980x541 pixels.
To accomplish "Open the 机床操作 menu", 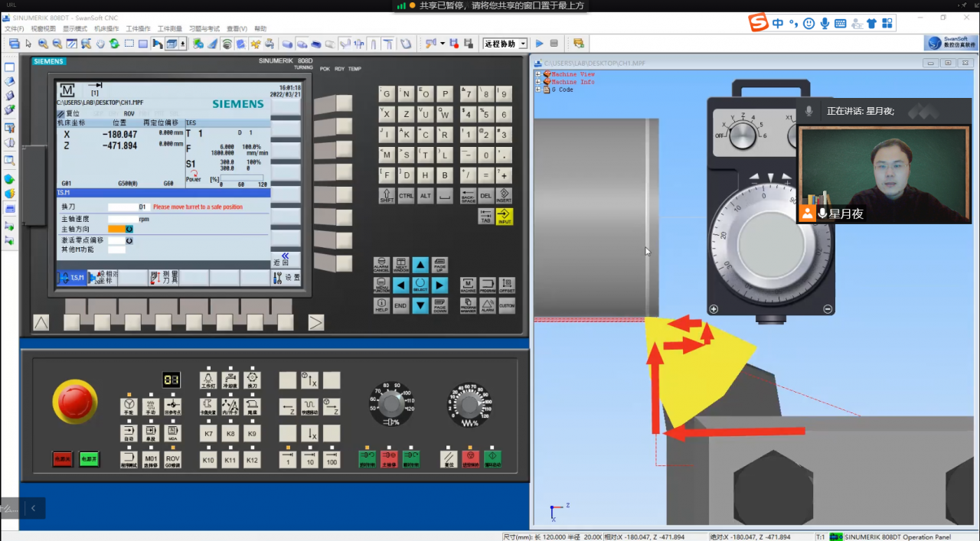I will pyautogui.click(x=106, y=28).
